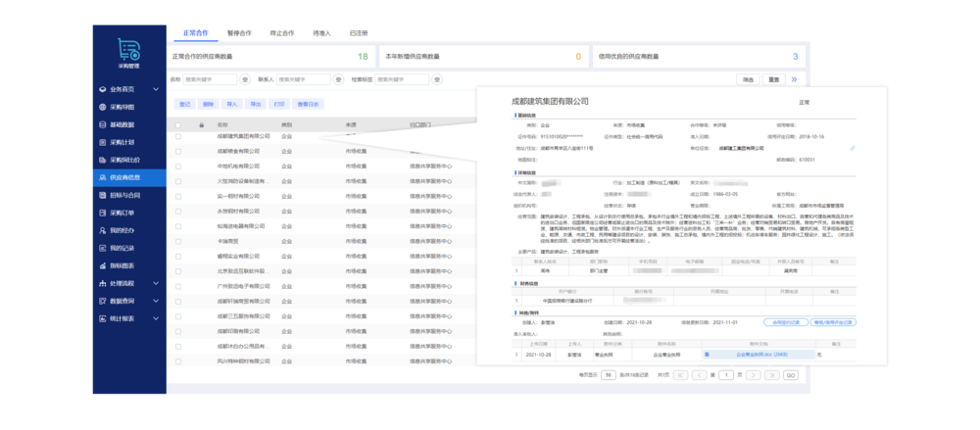Open 供应商信息 in the sidebar
This screenshot has width=980, height=430.
click(123, 177)
